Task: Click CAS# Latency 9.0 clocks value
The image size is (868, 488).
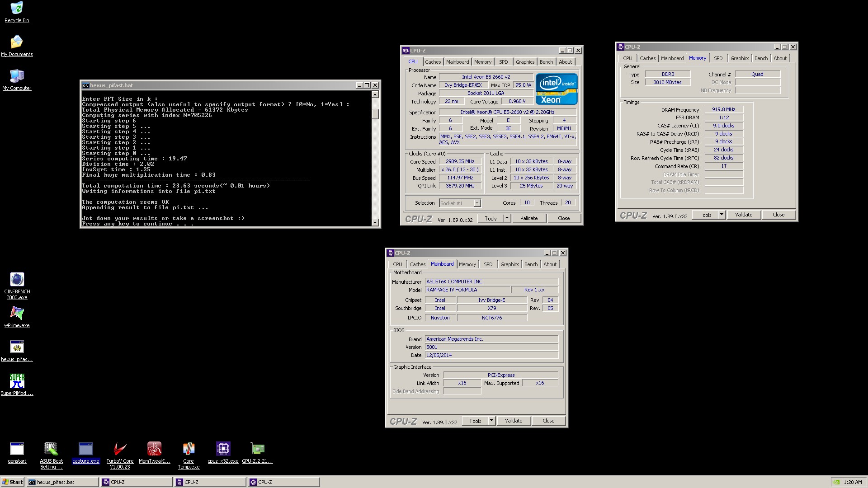Action: (x=724, y=126)
